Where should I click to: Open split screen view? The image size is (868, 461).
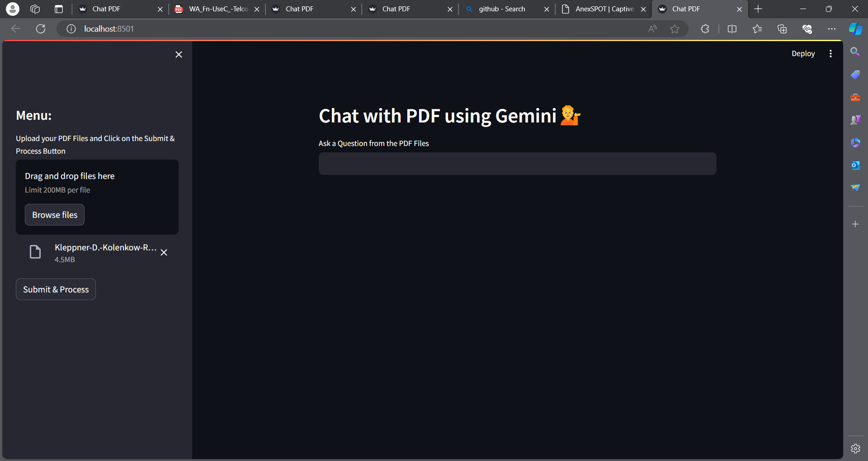[732, 28]
